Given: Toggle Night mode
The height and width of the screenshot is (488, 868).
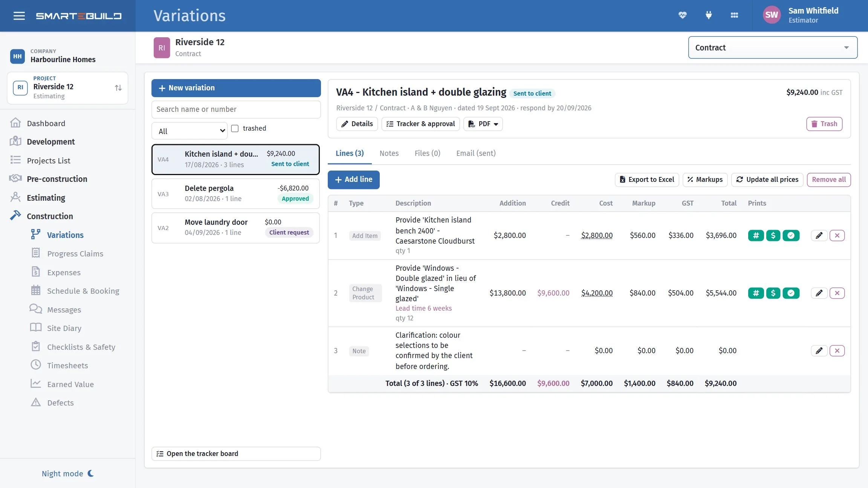Looking at the screenshot, I should point(68,473).
